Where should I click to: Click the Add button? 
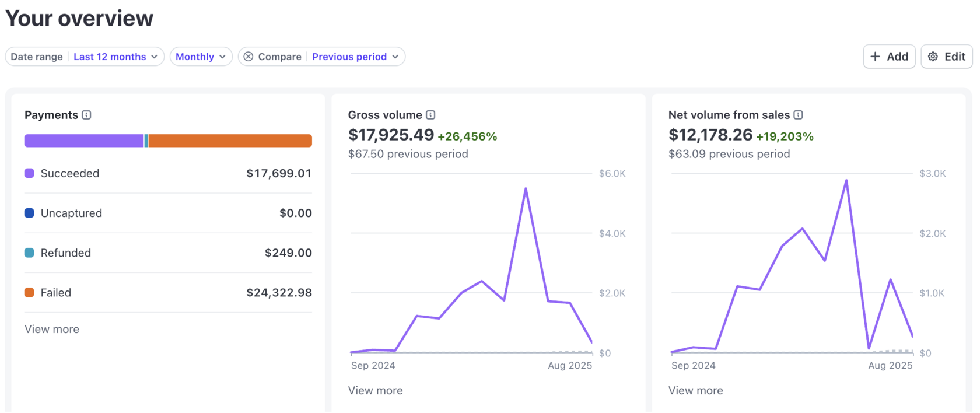[889, 57]
